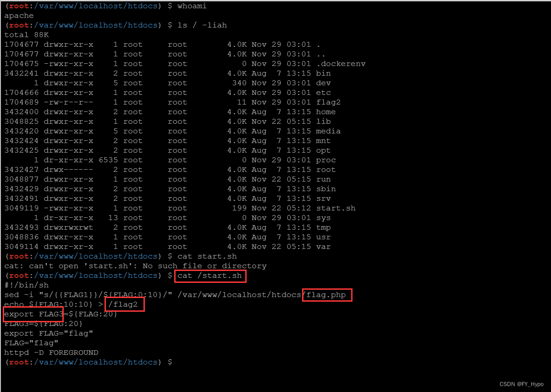551x392 pixels.
Task: Click the inode '1704689' of flag2
Action: coord(21,102)
